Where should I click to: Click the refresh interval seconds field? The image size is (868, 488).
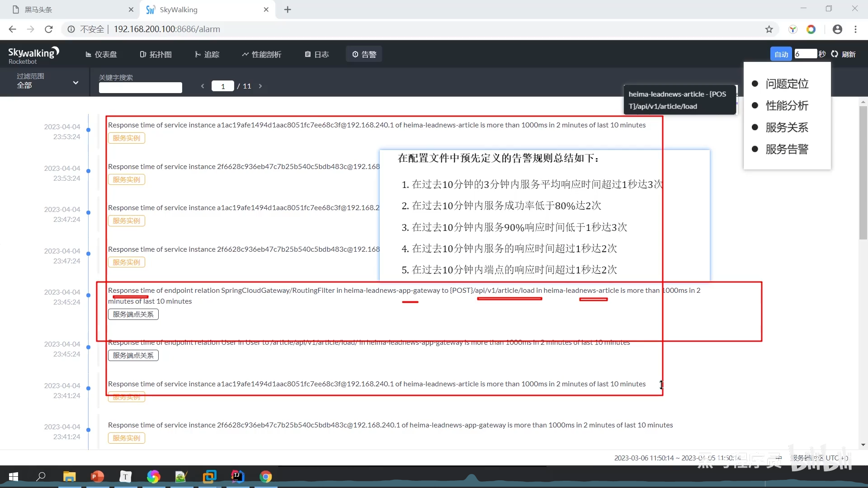(x=805, y=54)
